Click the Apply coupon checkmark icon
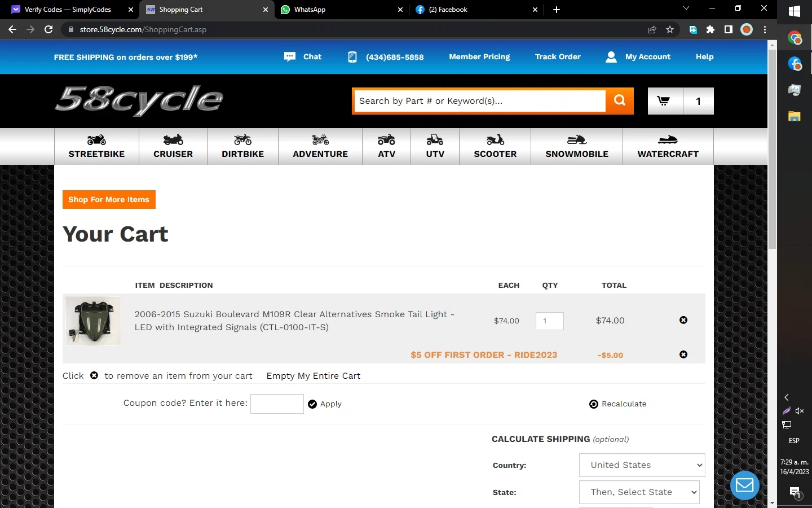812x508 pixels. [x=312, y=404]
